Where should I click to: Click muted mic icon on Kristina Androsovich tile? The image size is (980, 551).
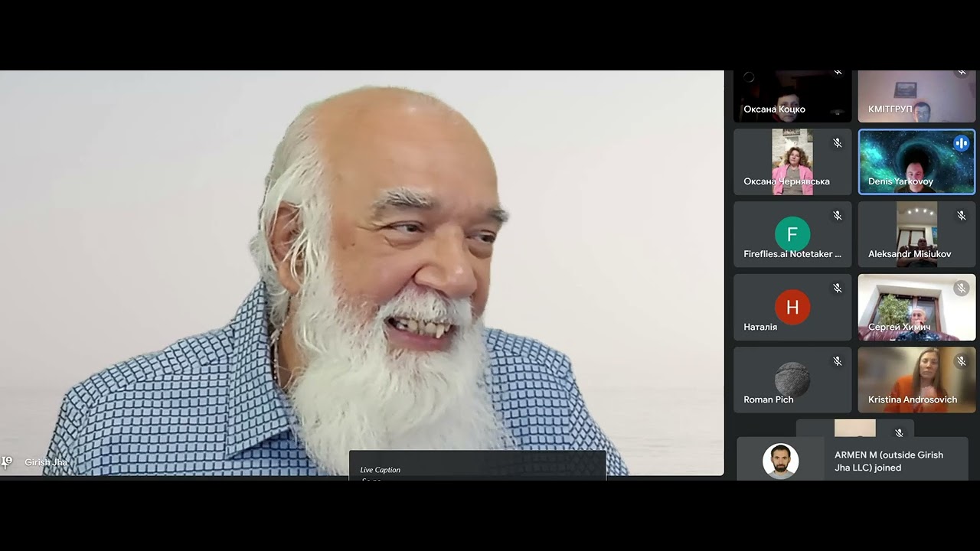pos(962,361)
